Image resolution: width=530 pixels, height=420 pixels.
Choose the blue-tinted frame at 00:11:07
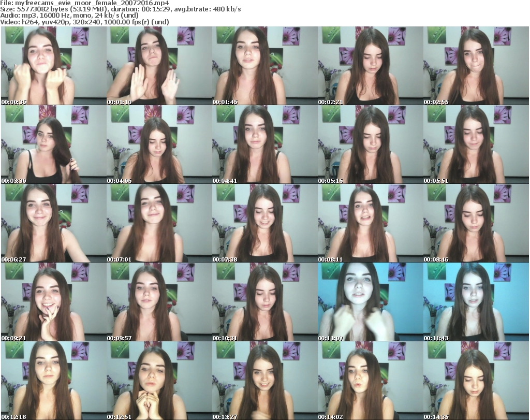click(370, 302)
